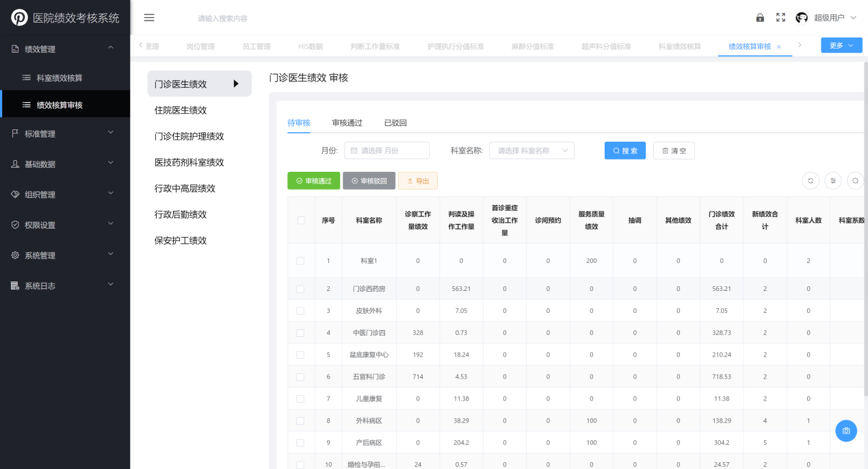Check the row for 五官科门诊
The image size is (868, 469).
pos(300,377)
